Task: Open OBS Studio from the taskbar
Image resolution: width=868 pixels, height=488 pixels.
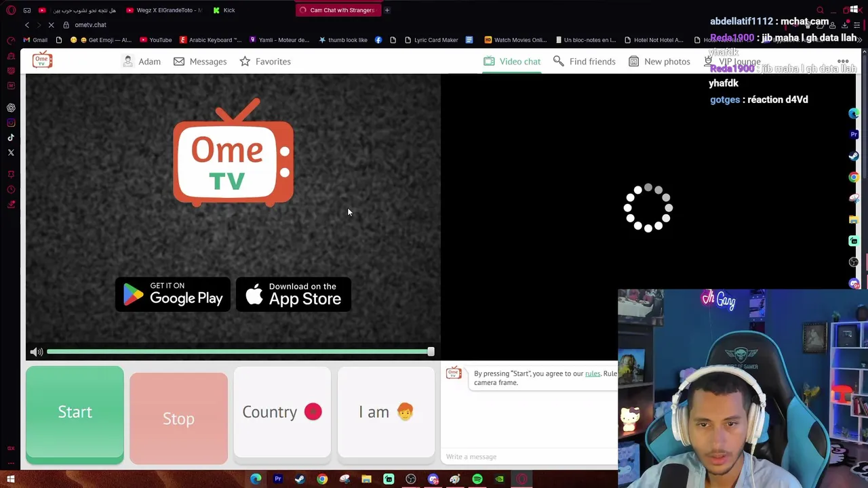Action: (411, 479)
